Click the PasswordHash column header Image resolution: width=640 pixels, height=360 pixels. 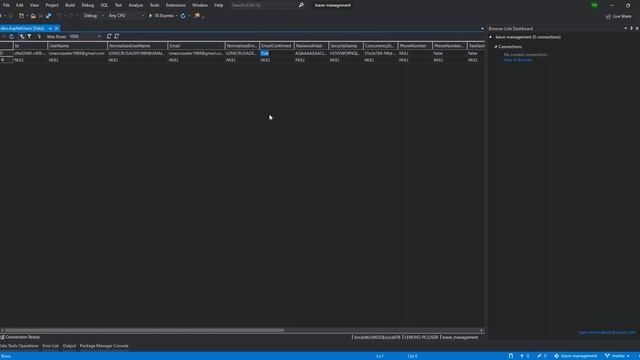point(311,46)
